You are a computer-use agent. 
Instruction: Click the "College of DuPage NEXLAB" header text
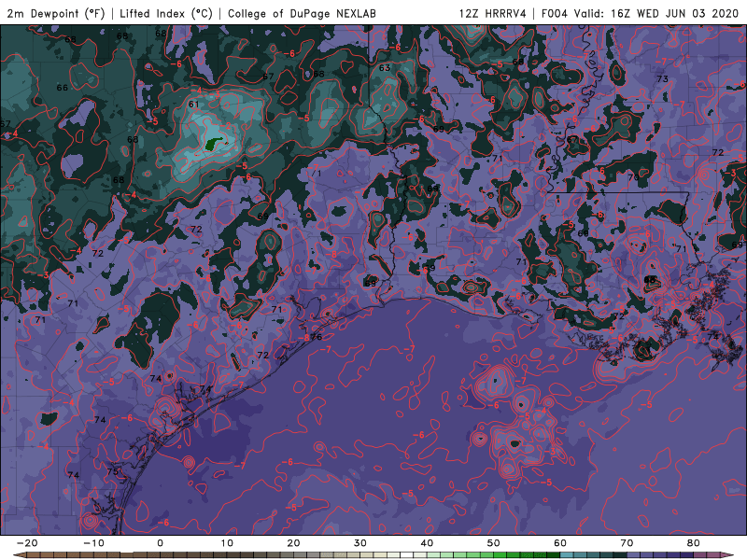coord(302,13)
